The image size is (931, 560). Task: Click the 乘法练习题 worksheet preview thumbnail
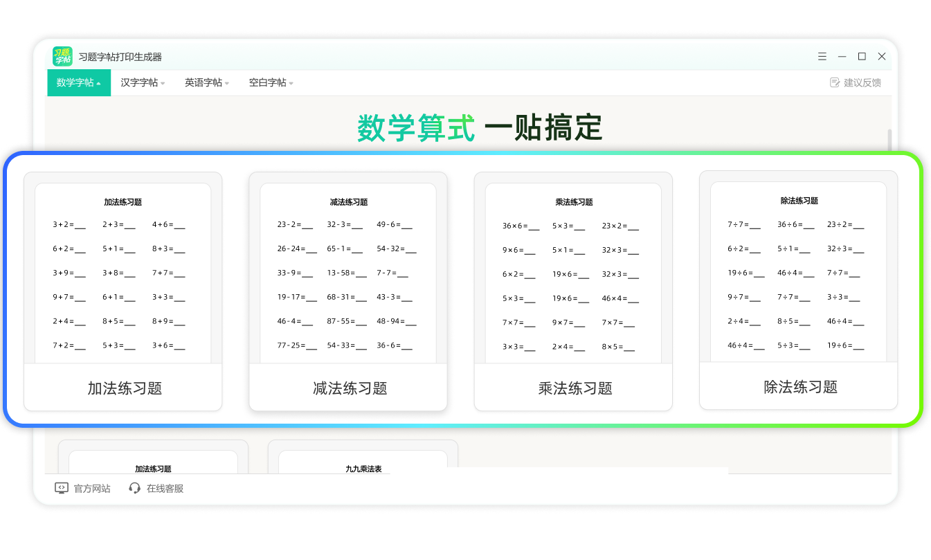573,273
